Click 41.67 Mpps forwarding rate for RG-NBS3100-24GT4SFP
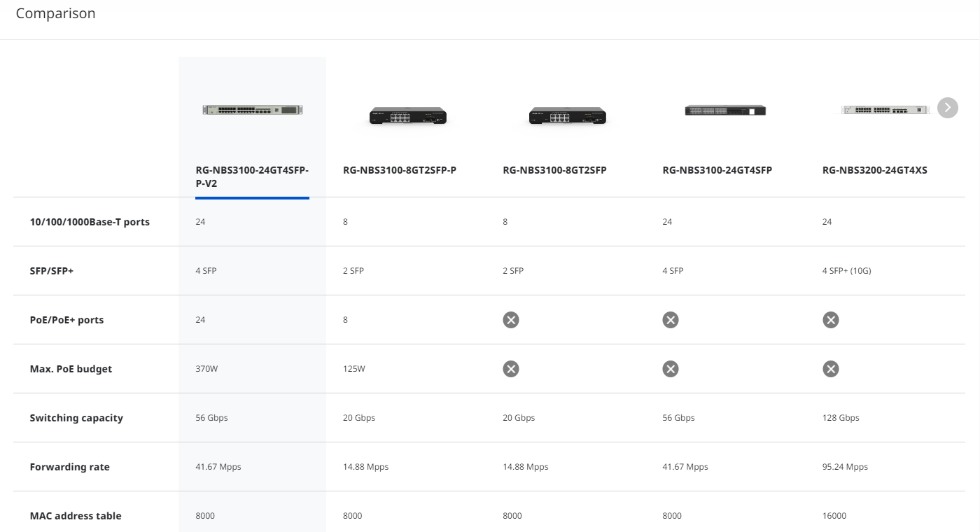 (x=685, y=467)
